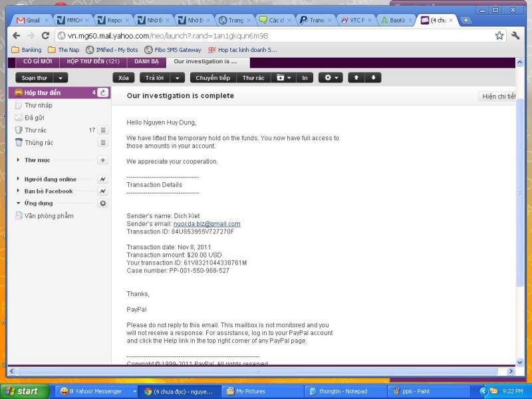Image resolution: width=532 pixels, height=399 pixels.
Task: Click the horizontal scrollbar right arrow
Action: (511, 371)
